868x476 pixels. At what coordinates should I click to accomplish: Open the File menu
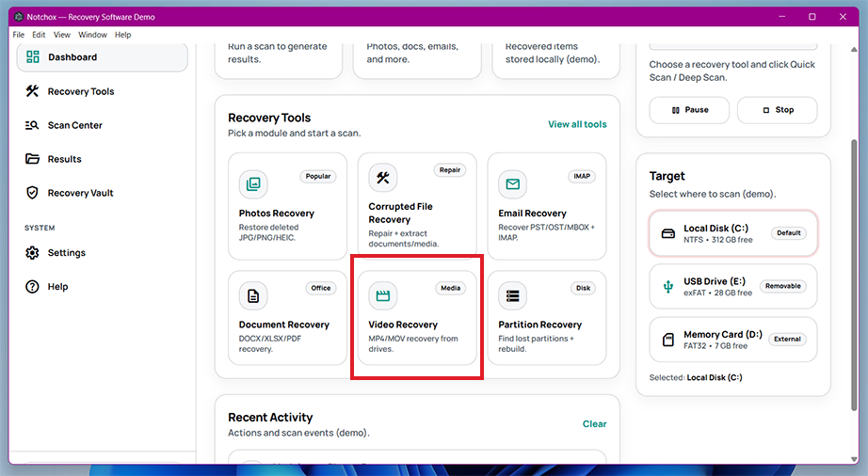(x=18, y=34)
